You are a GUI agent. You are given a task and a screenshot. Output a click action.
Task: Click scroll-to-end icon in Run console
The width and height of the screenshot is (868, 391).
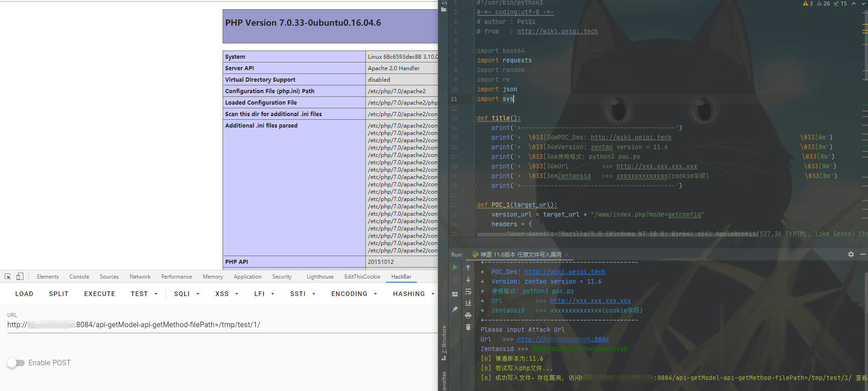pos(468,303)
